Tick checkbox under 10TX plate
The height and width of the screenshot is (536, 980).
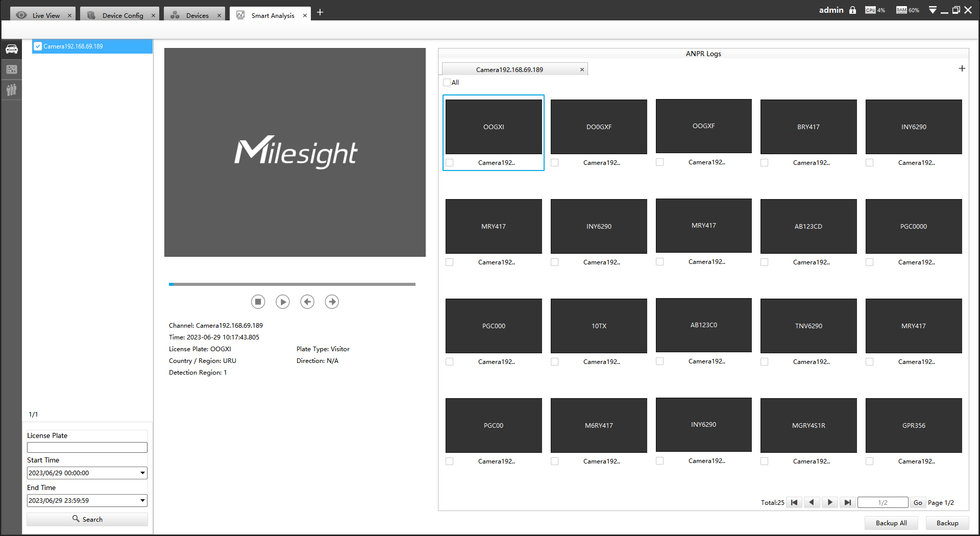(x=555, y=362)
